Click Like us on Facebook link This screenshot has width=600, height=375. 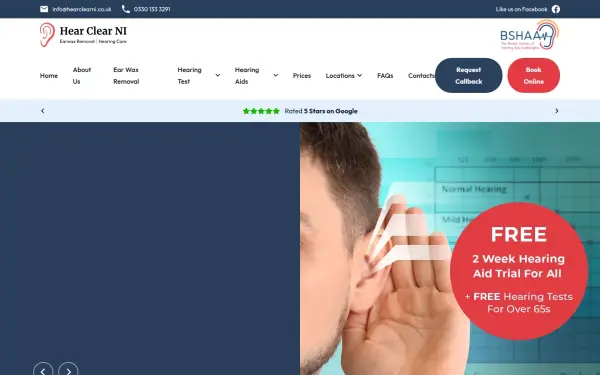click(x=521, y=9)
